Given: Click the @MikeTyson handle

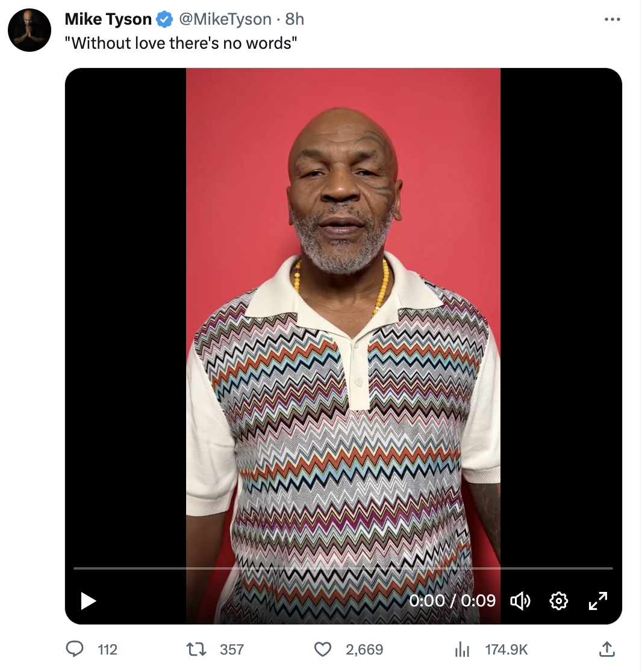Looking at the screenshot, I should pos(225,19).
